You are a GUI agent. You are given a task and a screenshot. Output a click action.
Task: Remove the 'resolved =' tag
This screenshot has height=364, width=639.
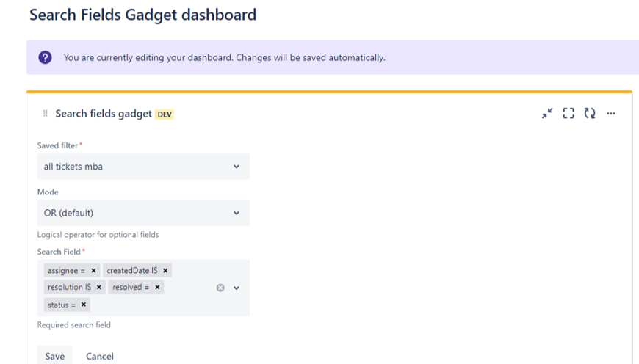(x=158, y=287)
